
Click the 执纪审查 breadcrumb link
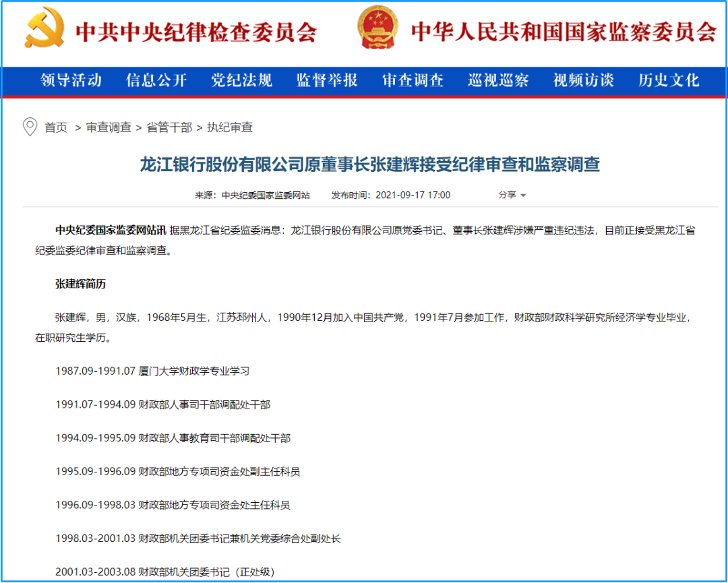pos(230,127)
